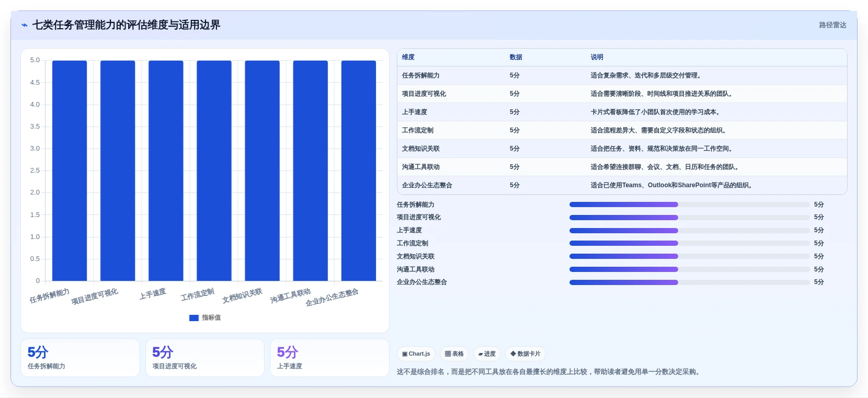Click the Chart.js tag chip
This screenshot has width=868, height=398.
click(416, 354)
